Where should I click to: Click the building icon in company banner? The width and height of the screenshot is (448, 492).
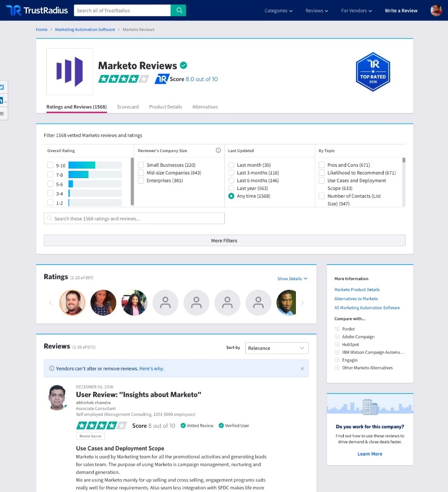[370, 407]
